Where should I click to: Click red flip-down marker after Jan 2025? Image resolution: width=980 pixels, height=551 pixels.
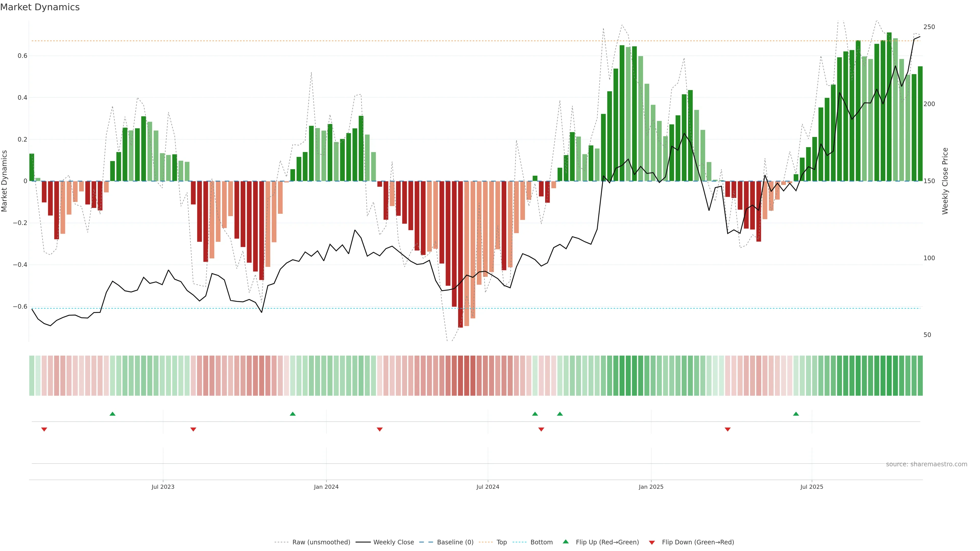728,429
